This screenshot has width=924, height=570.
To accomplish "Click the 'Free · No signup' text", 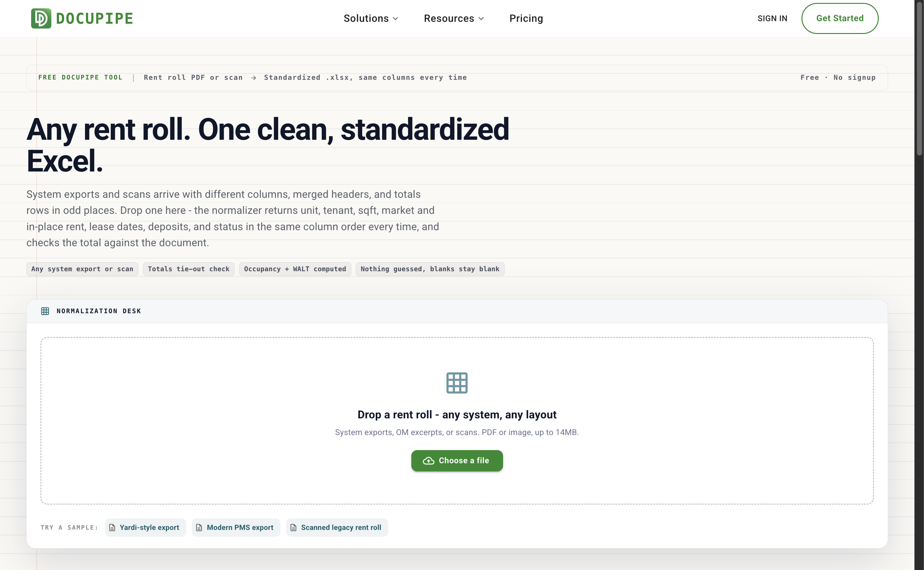I will (x=838, y=77).
